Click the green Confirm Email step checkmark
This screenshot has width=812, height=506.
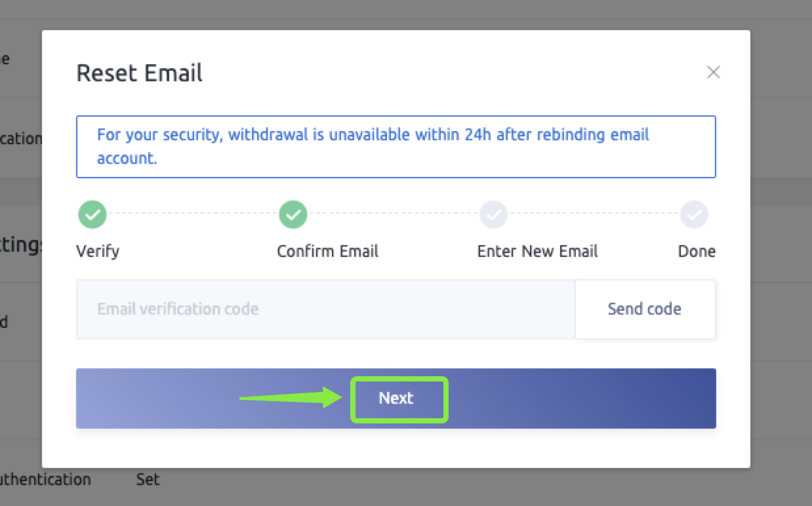[x=293, y=214]
